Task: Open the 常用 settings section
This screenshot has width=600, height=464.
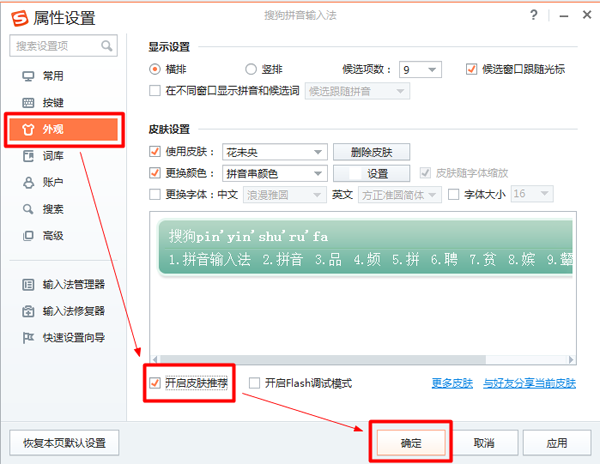Action: click(64, 76)
